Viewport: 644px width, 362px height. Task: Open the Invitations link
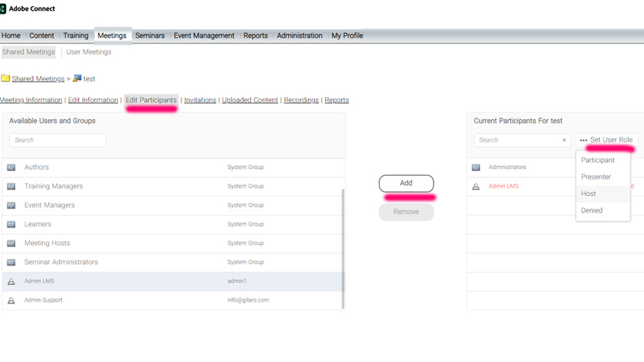coord(200,100)
